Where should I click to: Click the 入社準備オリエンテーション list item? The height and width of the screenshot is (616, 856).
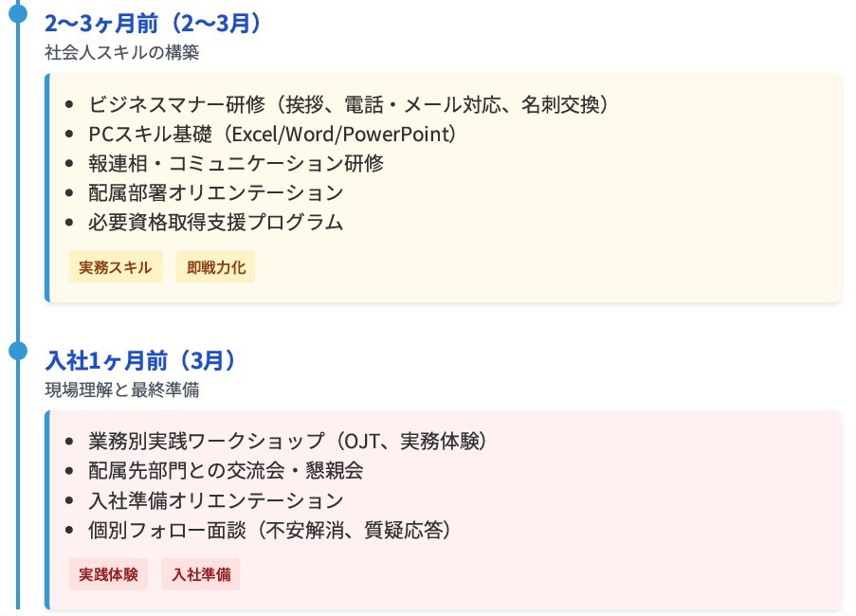coord(215,499)
